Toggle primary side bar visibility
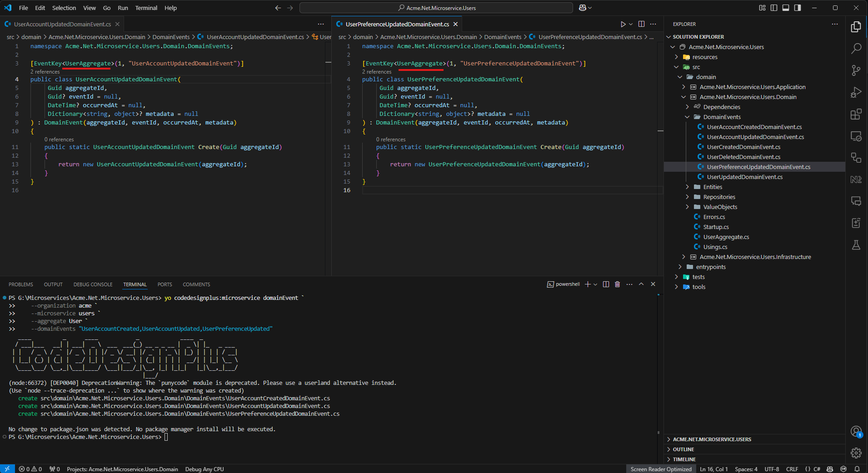The width and height of the screenshot is (868, 473). coord(774,8)
